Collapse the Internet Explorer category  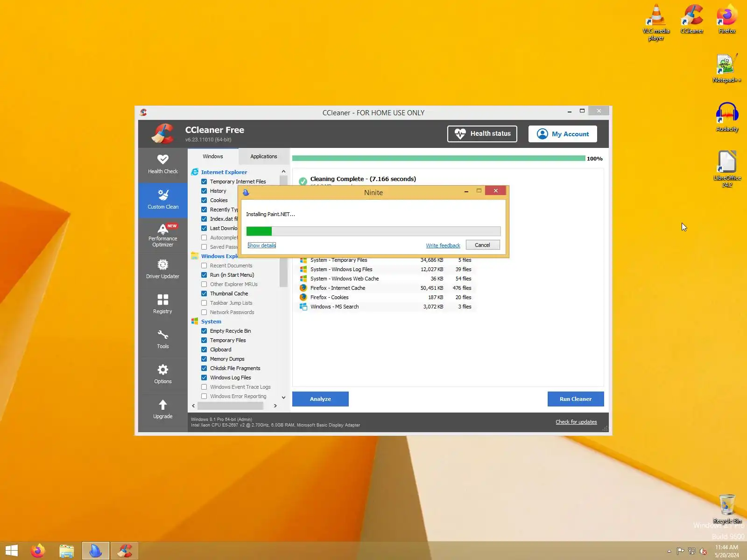click(224, 172)
